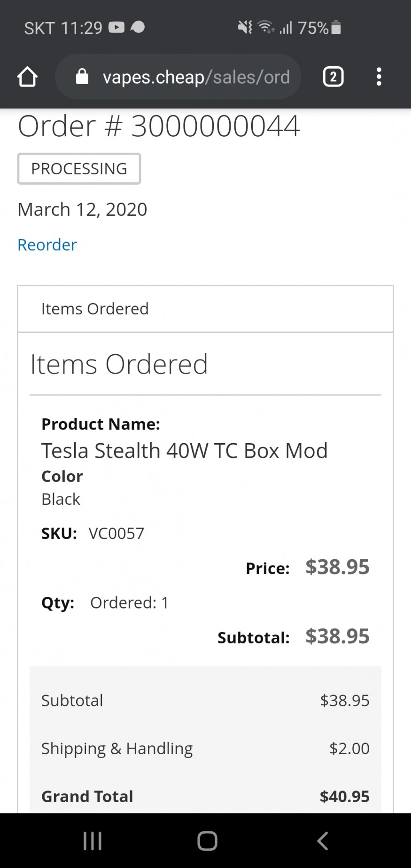Tap the padlock site security icon
The width and height of the screenshot is (411, 868).
pyautogui.click(x=82, y=76)
